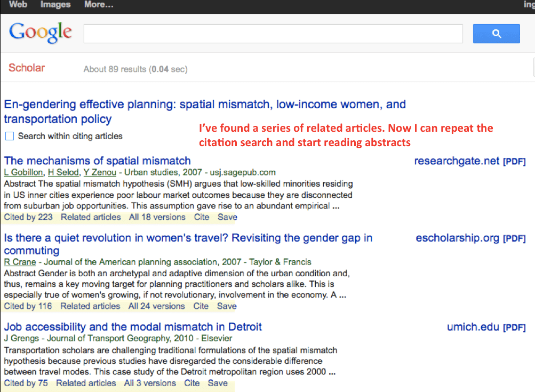535x392 pixels.
Task: Open umich.edu PDF link
Action: [x=486, y=327]
